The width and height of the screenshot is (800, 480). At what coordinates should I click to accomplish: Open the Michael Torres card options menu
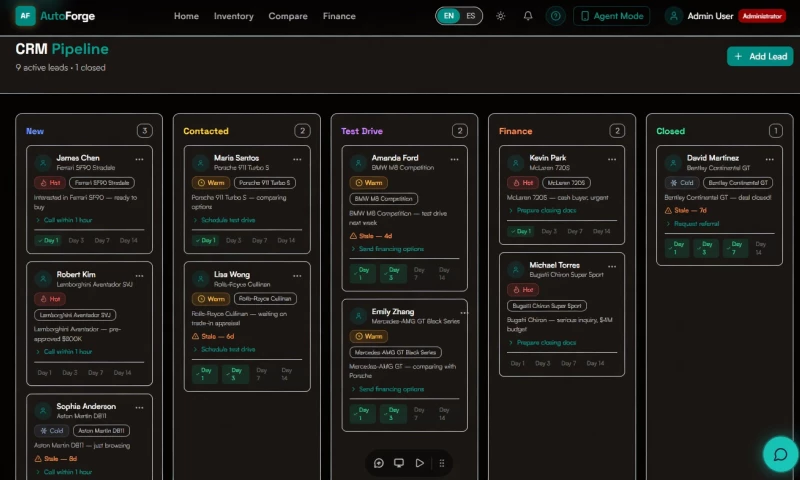coord(612,266)
